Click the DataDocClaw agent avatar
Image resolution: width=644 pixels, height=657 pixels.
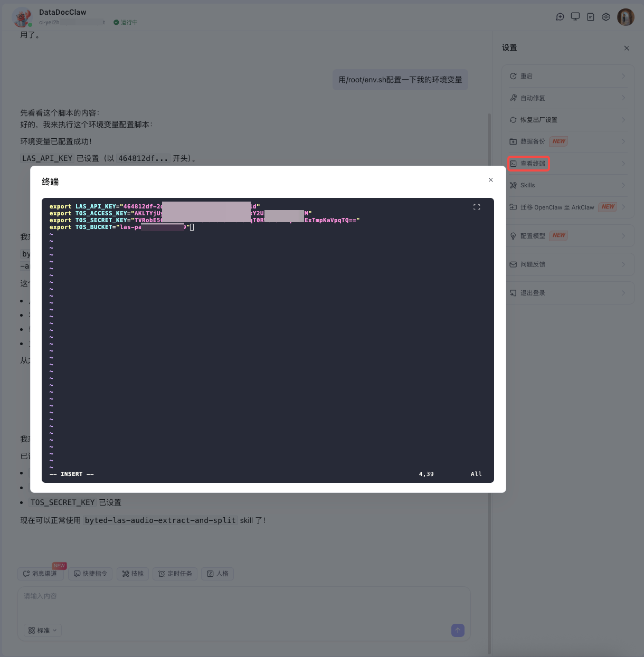(x=22, y=17)
